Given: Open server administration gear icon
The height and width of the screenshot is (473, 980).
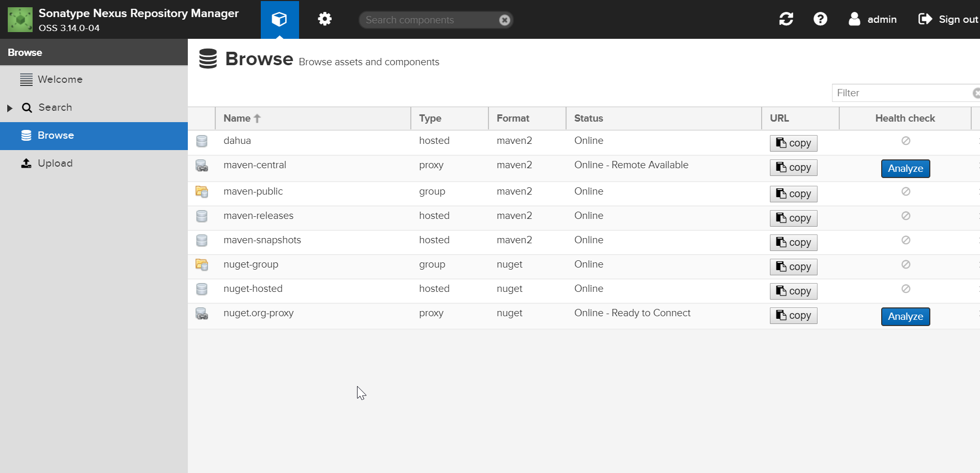Looking at the screenshot, I should point(324,20).
